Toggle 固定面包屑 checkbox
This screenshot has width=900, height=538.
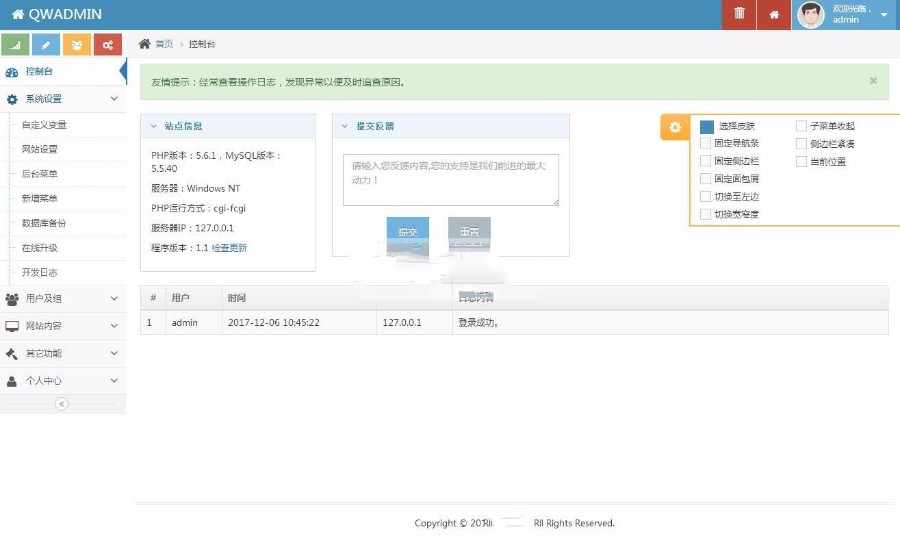point(705,179)
